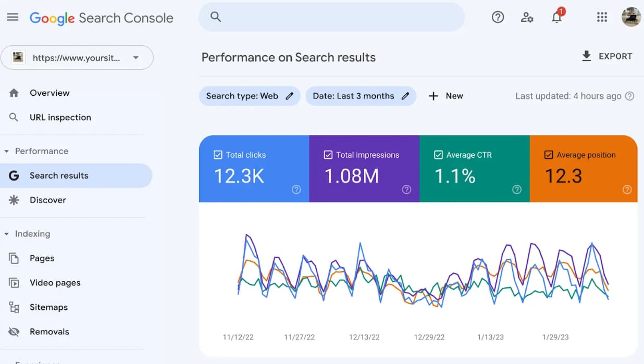Open the property selector dropdown arrow
The image size is (644, 364).
pos(136,57)
